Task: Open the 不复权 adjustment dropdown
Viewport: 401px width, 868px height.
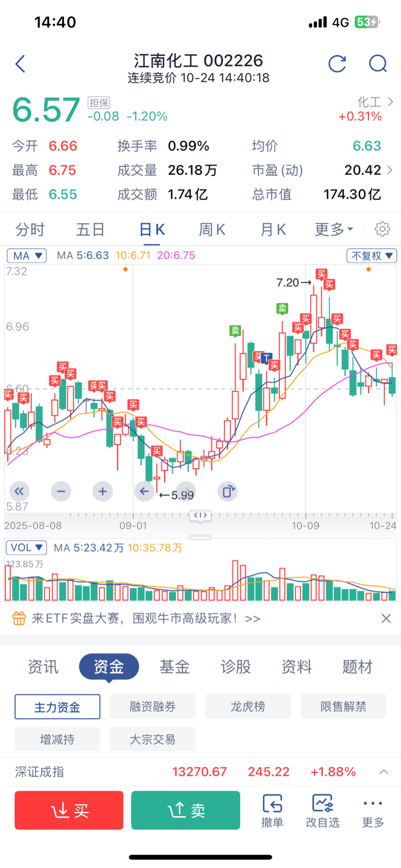Action: coord(371,256)
